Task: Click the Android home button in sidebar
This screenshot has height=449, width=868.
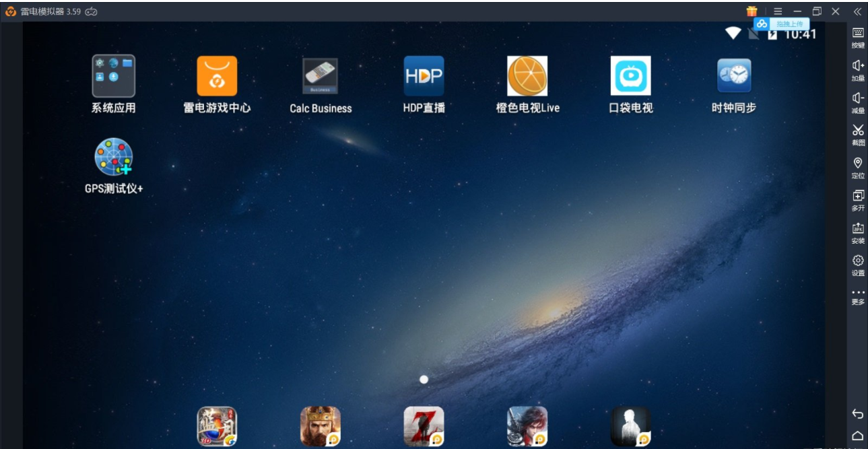Action: [x=858, y=436]
